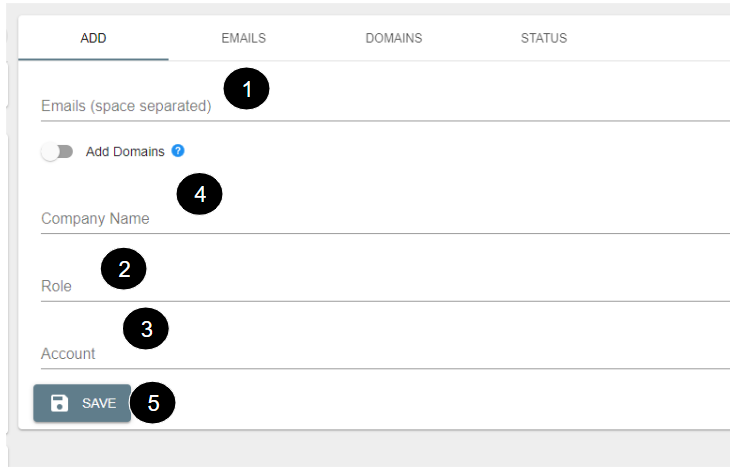
Task: Click the black circle marker numbered 4
Action: coord(199,194)
